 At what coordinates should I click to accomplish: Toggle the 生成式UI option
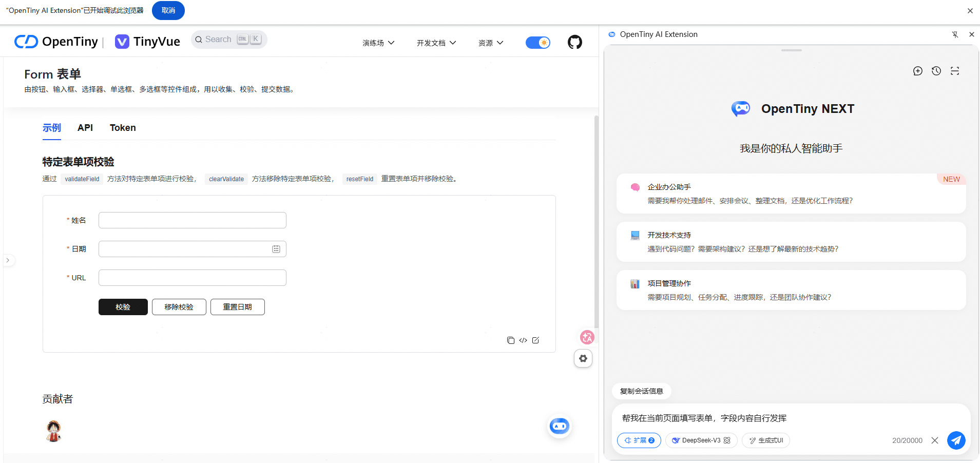(766, 440)
